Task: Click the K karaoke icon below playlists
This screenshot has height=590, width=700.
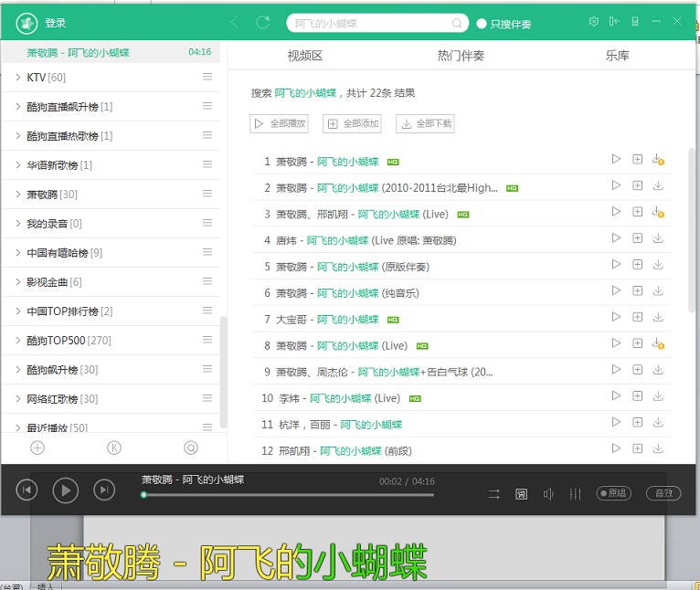Action: (x=114, y=448)
